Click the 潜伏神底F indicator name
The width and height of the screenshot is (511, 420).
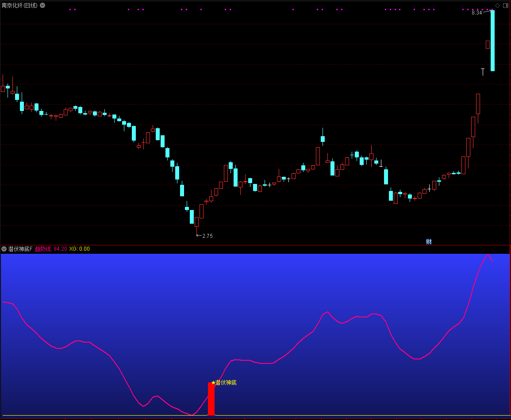point(20,249)
